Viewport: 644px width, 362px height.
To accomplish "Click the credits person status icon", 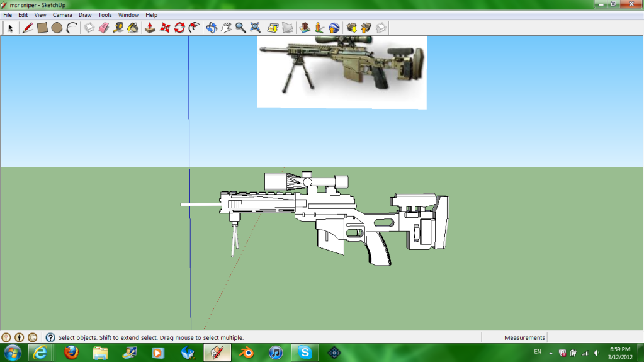I will [20, 337].
